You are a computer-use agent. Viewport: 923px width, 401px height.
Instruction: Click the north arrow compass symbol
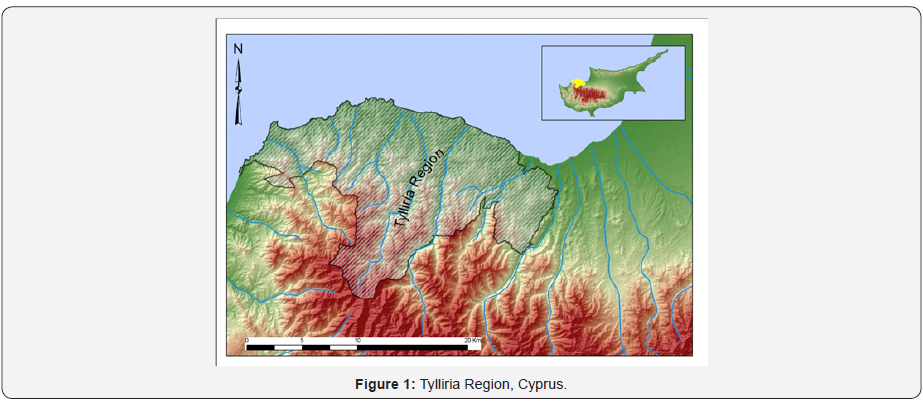(239, 92)
